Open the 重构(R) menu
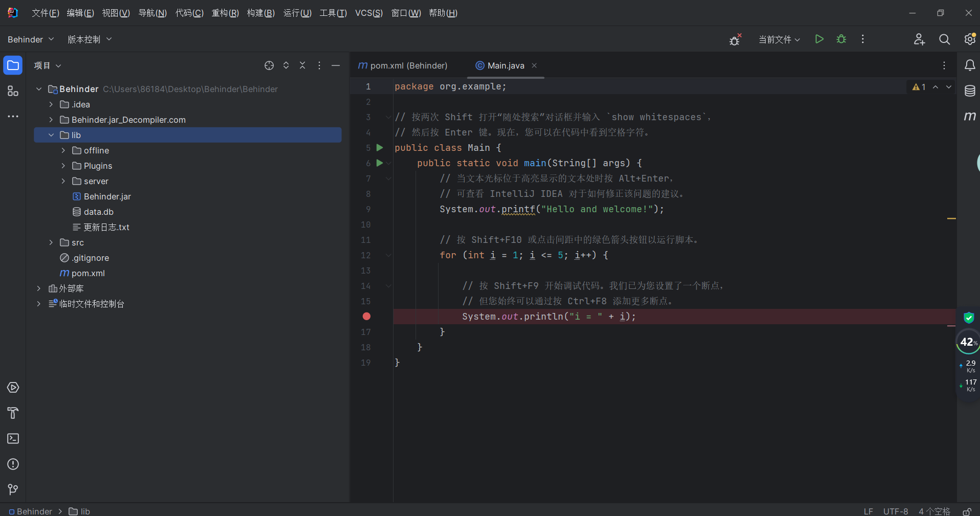Image resolution: width=980 pixels, height=516 pixels. point(225,13)
